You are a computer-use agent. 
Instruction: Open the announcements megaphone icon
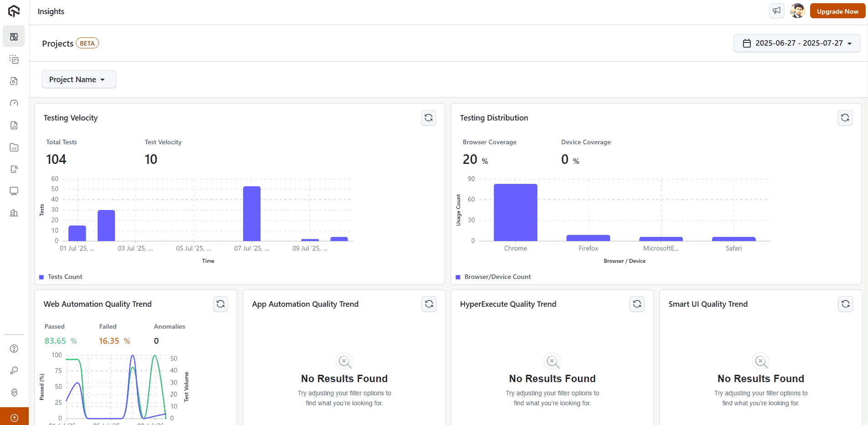click(x=776, y=10)
